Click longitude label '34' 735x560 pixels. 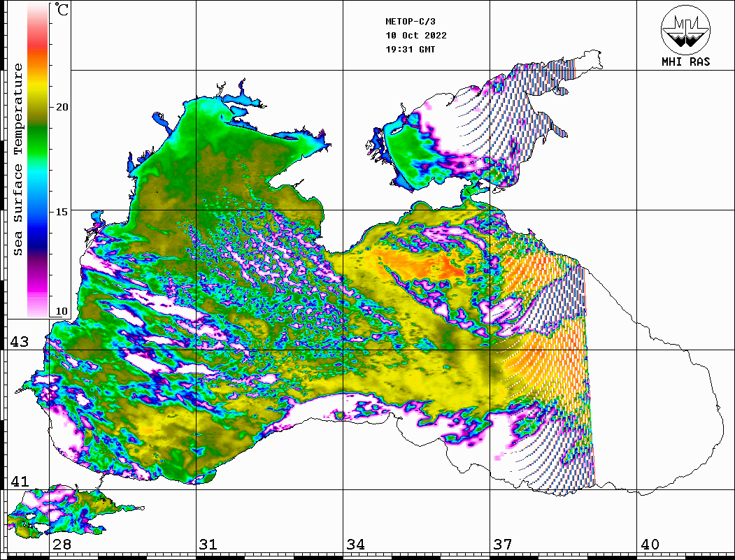(355, 544)
